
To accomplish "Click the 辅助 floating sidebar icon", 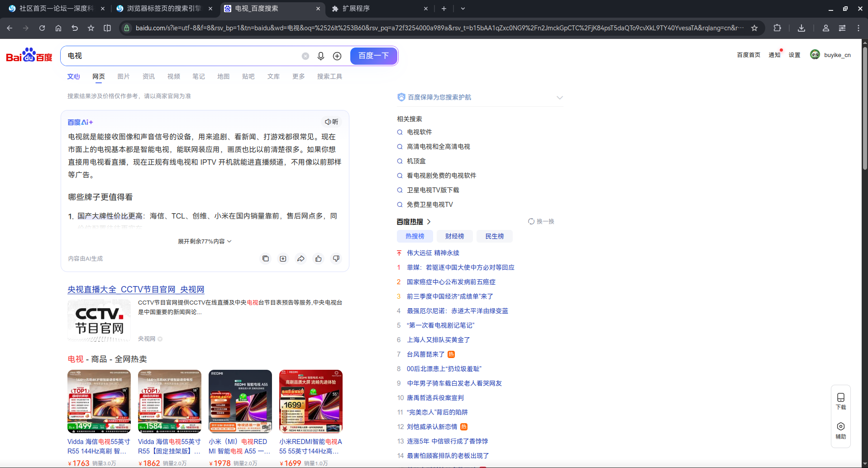I will point(841,430).
